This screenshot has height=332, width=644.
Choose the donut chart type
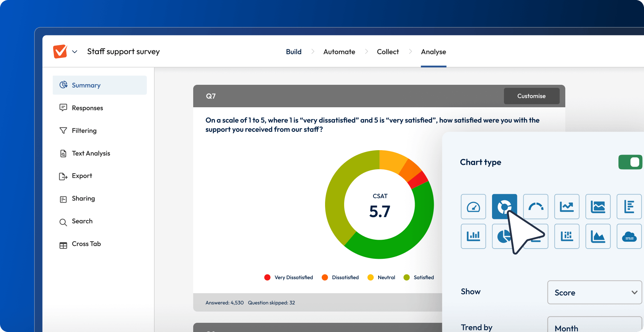pyautogui.click(x=504, y=207)
